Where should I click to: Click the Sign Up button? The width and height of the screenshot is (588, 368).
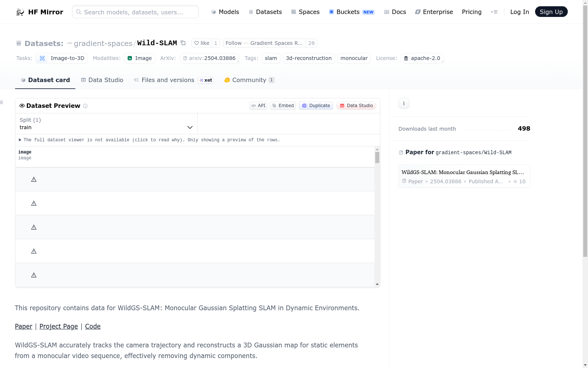coord(551,12)
